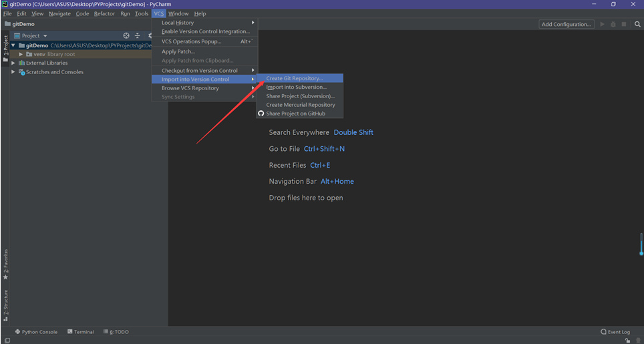Select Apply Patch...
Screen dimensions: 644x344
coord(204,51)
